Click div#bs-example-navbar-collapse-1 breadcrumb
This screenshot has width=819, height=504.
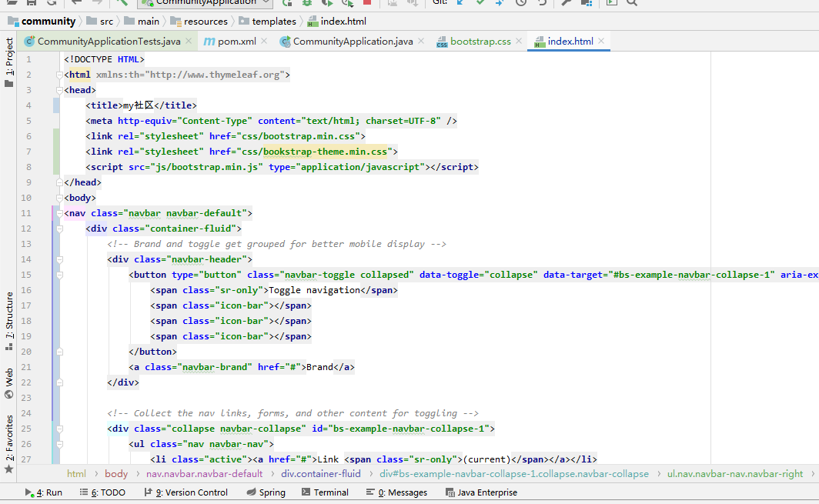[514, 474]
